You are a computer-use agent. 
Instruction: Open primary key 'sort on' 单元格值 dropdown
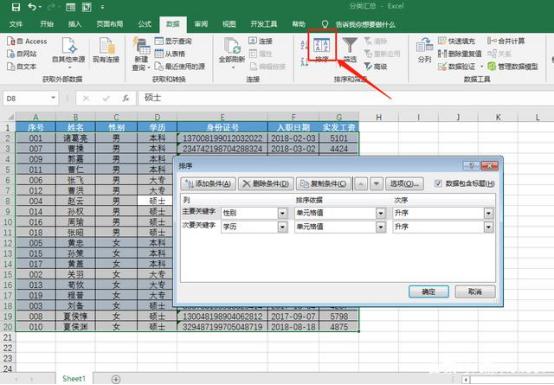(381, 213)
